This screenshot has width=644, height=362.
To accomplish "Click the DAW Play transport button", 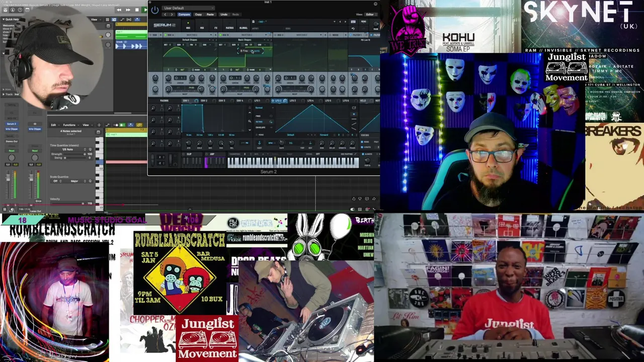I will [145, 10].
